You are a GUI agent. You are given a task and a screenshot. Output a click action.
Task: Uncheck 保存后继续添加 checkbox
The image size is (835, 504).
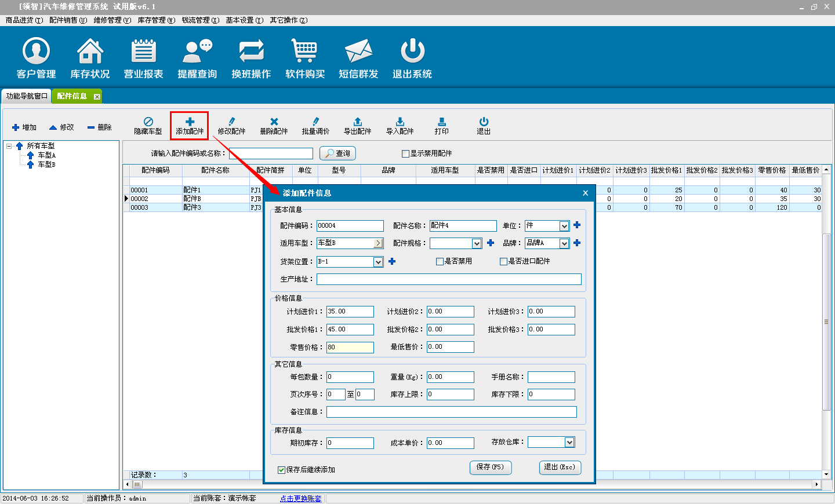(281, 470)
